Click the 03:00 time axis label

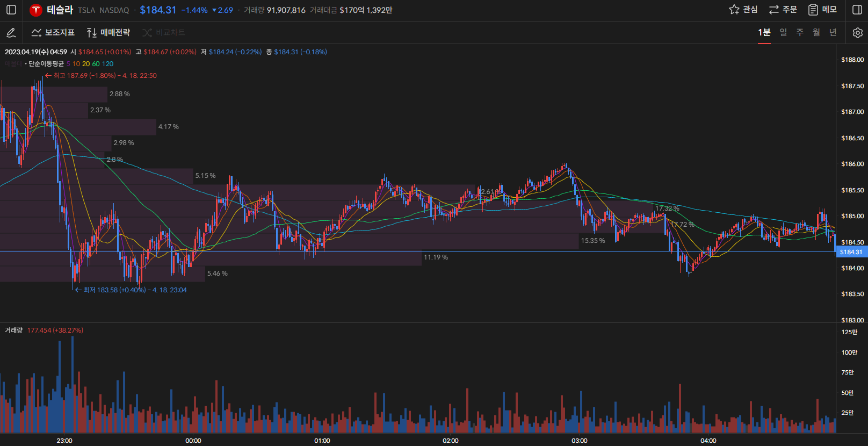[x=580, y=441]
